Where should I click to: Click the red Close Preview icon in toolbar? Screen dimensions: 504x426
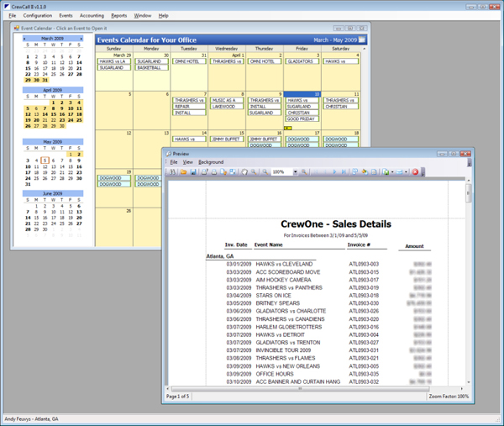[415, 172]
